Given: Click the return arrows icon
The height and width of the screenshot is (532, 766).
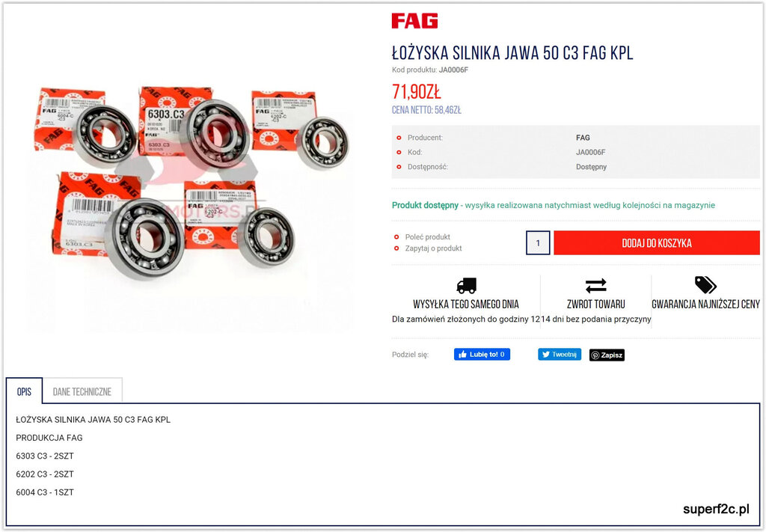Looking at the screenshot, I should (596, 285).
